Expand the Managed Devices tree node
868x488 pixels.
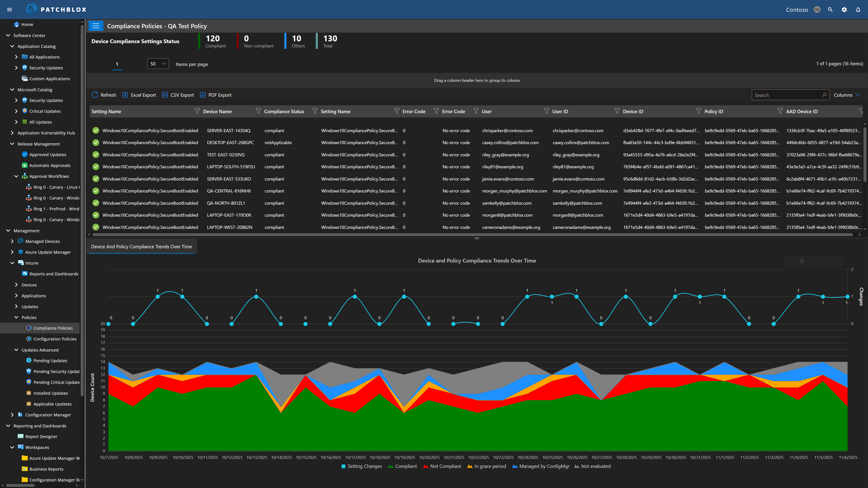tap(12, 241)
